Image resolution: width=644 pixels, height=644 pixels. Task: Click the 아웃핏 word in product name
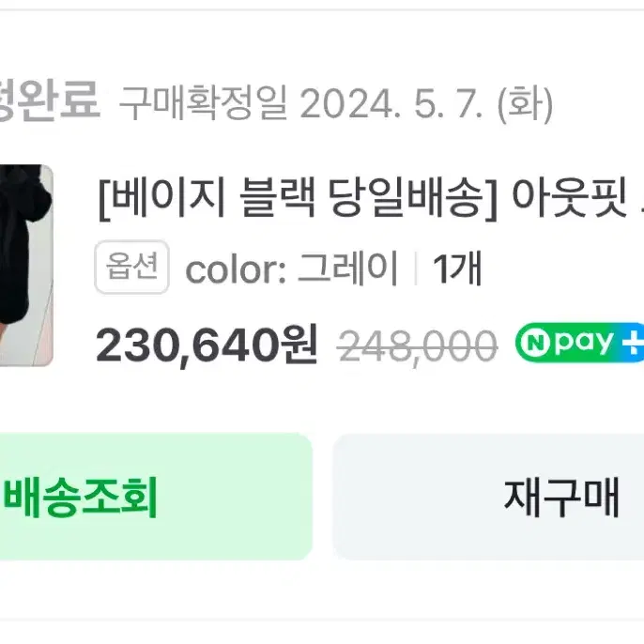tap(569, 197)
